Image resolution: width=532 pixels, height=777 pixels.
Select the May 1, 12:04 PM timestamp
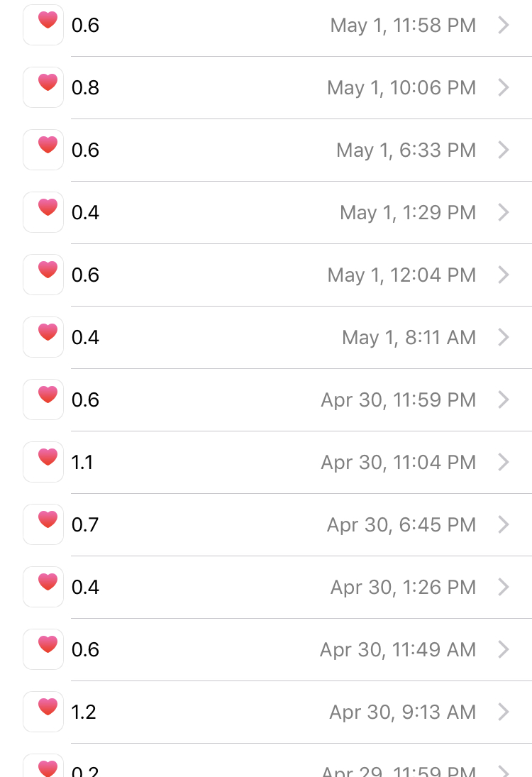point(401,275)
